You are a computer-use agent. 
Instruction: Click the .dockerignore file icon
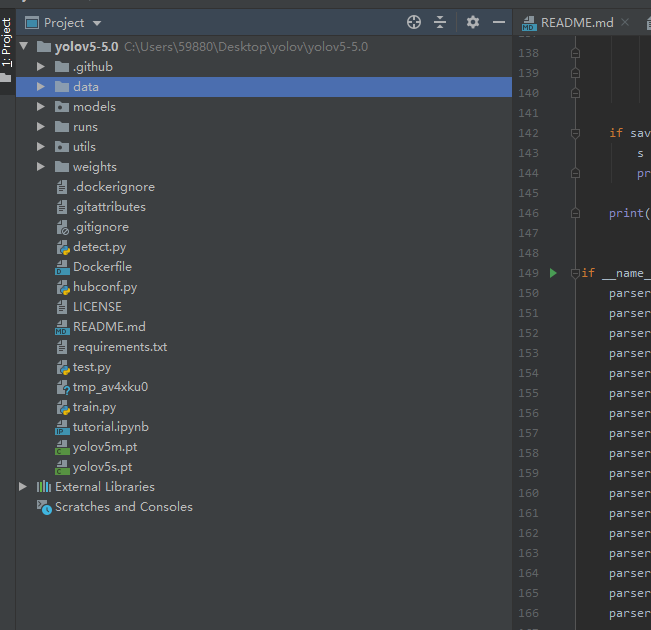pos(62,187)
